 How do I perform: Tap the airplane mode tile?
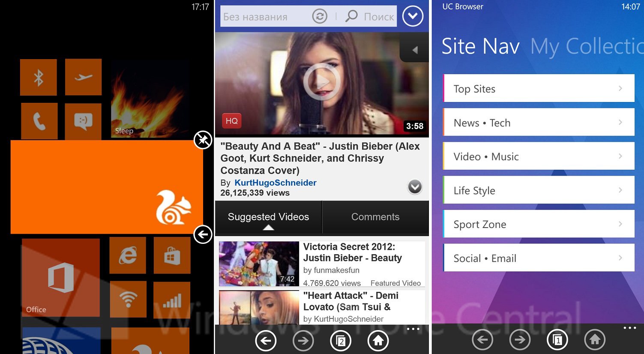pos(83,77)
